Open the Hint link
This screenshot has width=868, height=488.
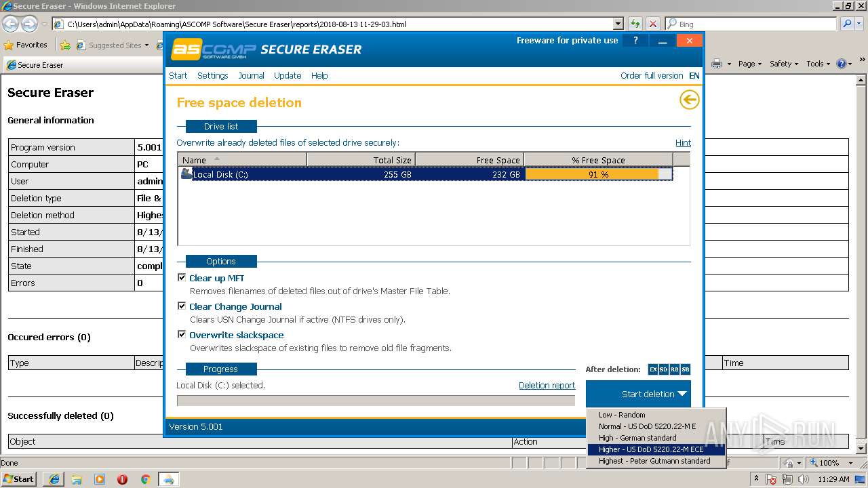point(683,142)
